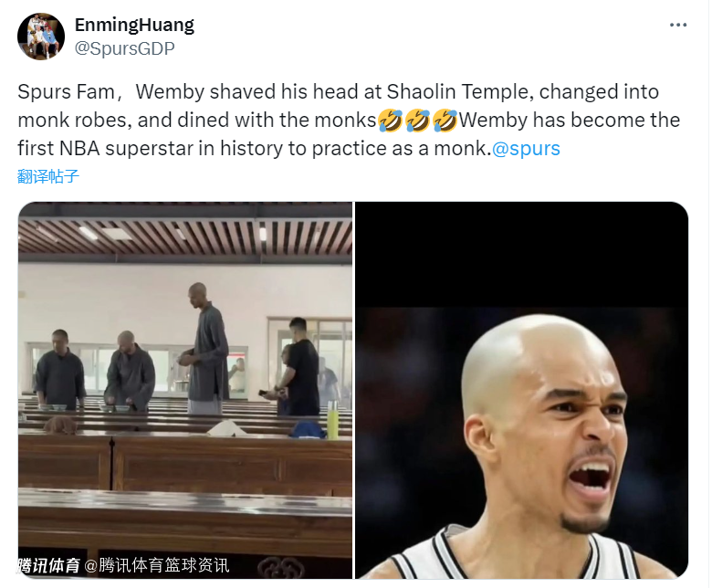Click the black area above right photo
Viewport: 712px width, 588px height.
tap(521, 255)
